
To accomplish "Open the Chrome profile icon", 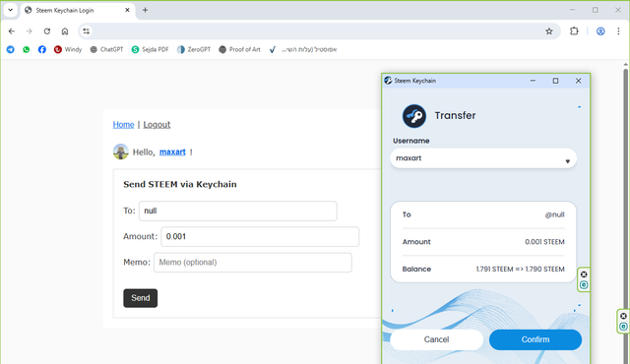I will (600, 31).
